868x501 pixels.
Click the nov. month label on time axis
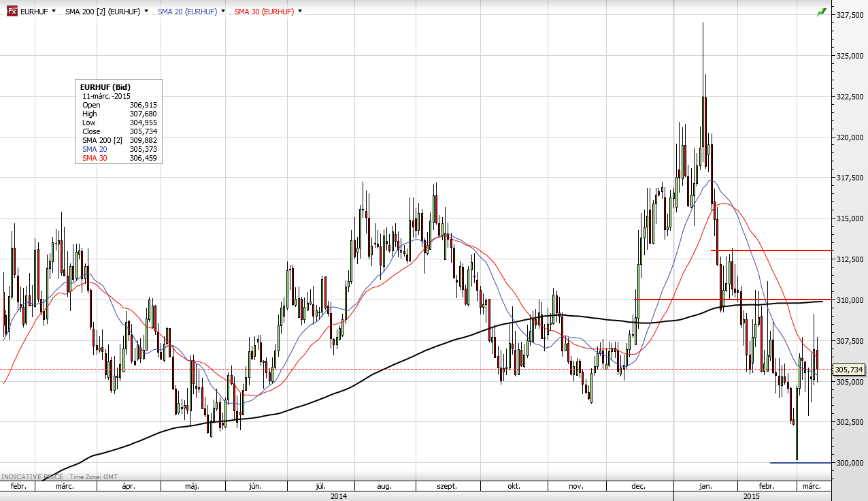[x=576, y=487]
